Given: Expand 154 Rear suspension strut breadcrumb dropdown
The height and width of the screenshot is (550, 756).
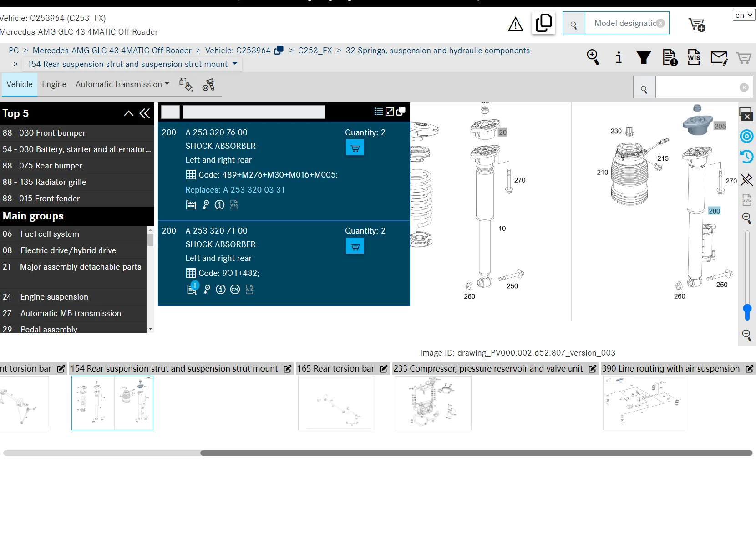Looking at the screenshot, I should pyautogui.click(x=235, y=64).
